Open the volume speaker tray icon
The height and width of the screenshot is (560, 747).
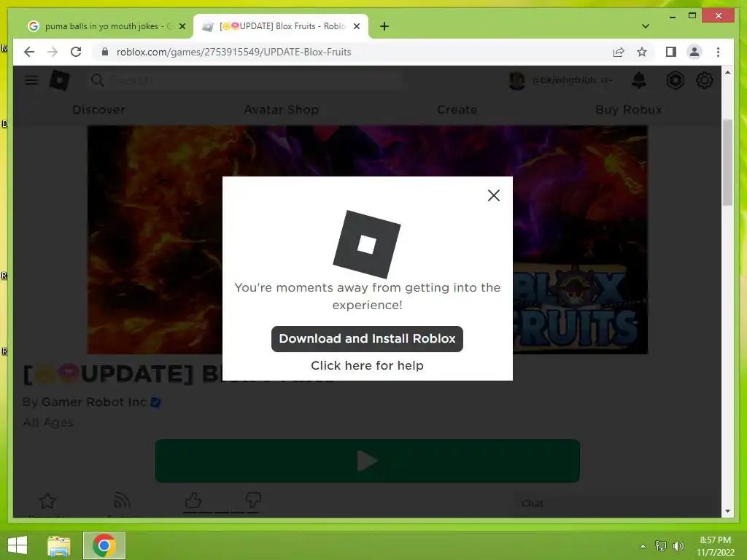click(x=678, y=546)
